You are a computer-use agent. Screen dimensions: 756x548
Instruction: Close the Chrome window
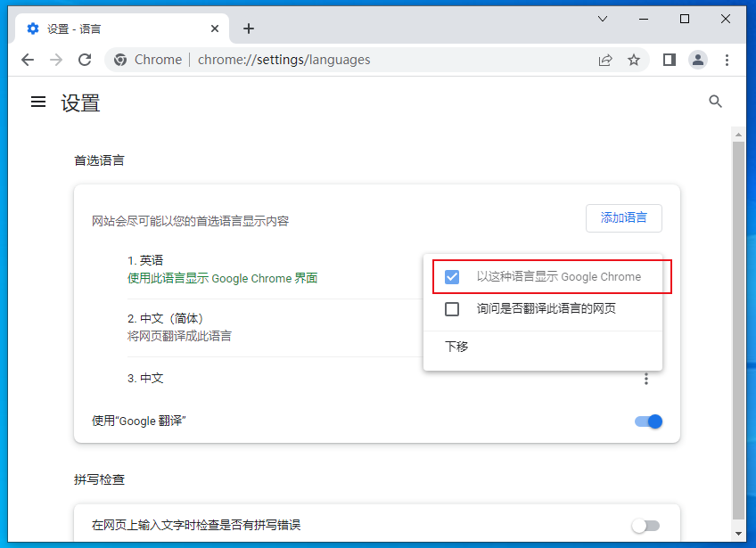click(725, 19)
